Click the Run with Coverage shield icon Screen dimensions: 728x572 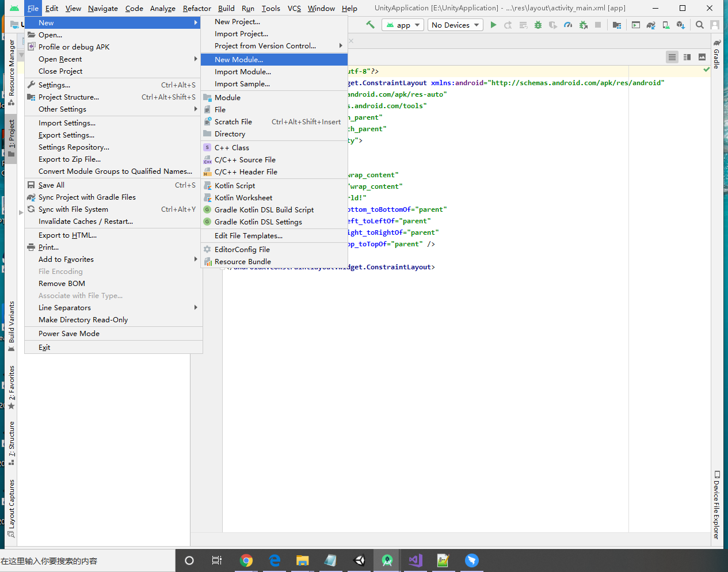pyautogui.click(x=553, y=25)
